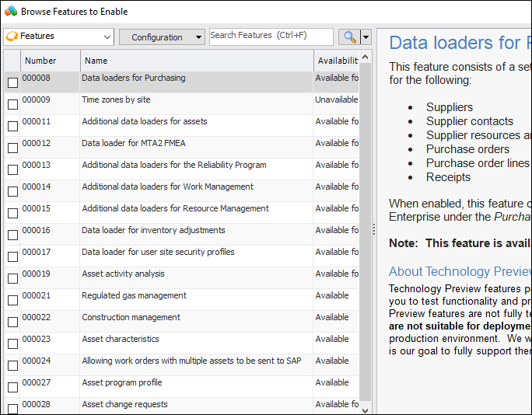Viewport: 532px width, 415px height.
Task: Open the Features view dropdown
Action: pyautogui.click(x=107, y=37)
